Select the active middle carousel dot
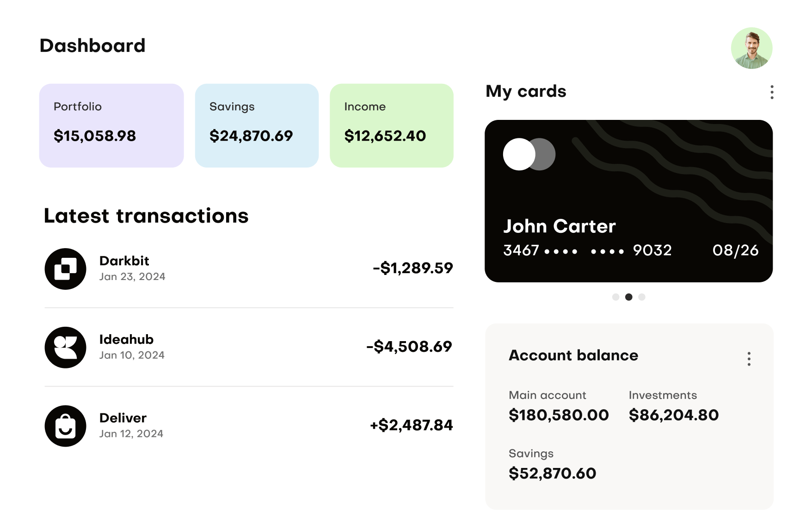This screenshot has width=812, height=511. 628,297
